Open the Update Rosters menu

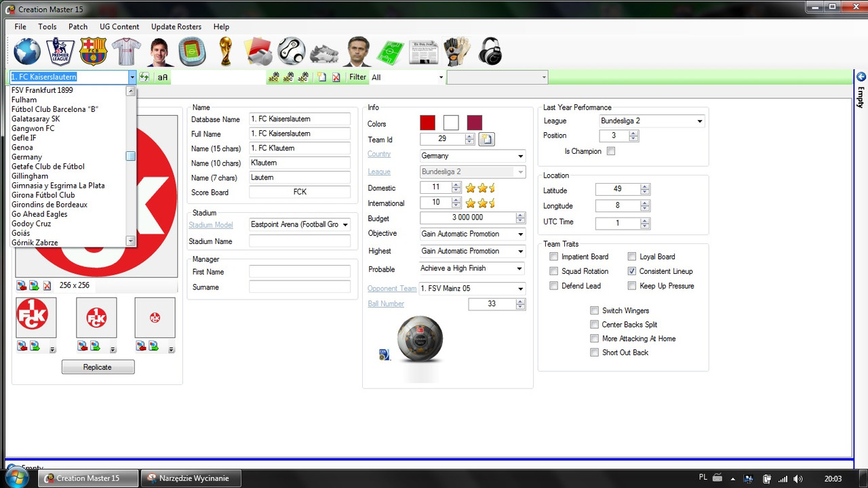[x=176, y=27]
